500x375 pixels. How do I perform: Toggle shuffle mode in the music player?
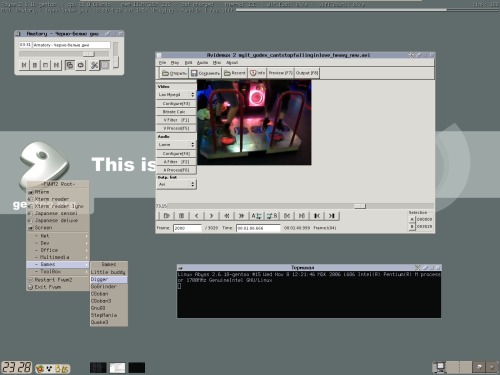coord(69,65)
